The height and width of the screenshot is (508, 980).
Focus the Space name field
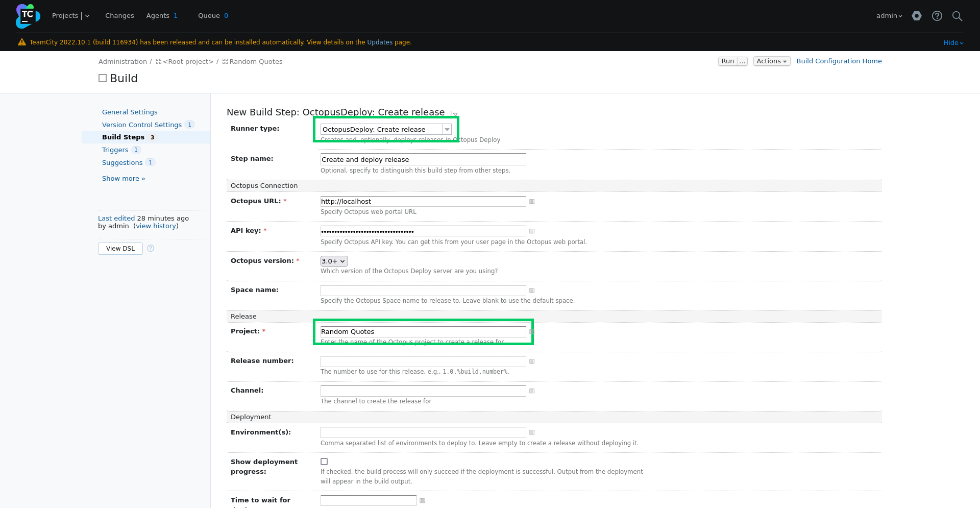tap(423, 291)
